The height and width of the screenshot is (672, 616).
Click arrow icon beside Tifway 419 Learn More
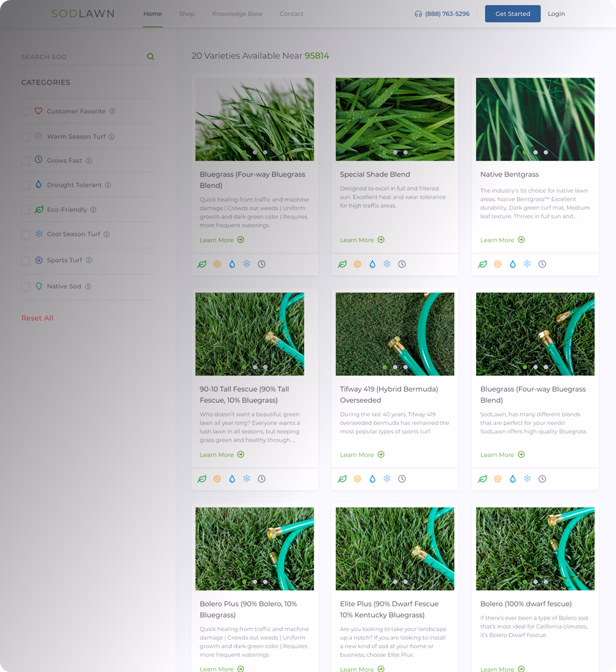pyautogui.click(x=381, y=454)
